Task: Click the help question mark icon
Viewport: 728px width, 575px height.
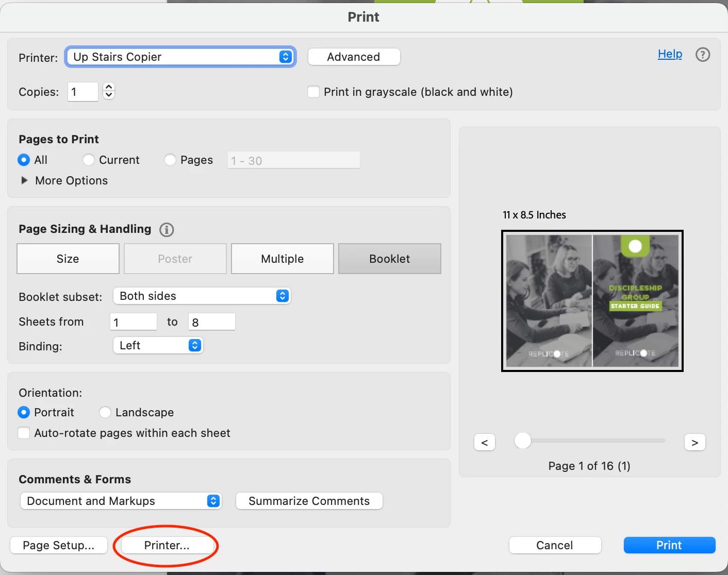Action: click(703, 55)
